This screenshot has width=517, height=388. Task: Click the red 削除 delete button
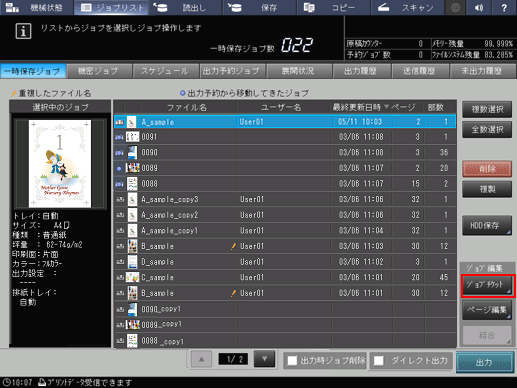click(487, 169)
